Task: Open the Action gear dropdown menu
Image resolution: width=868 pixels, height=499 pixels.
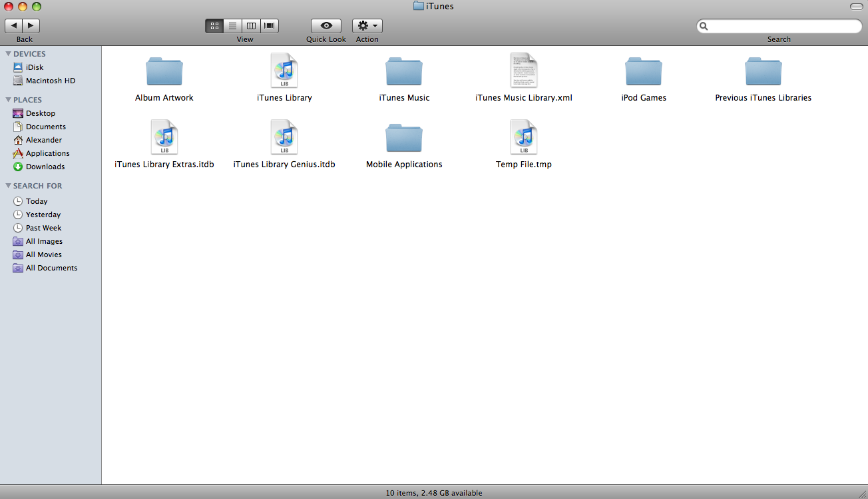Action: (x=367, y=26)
